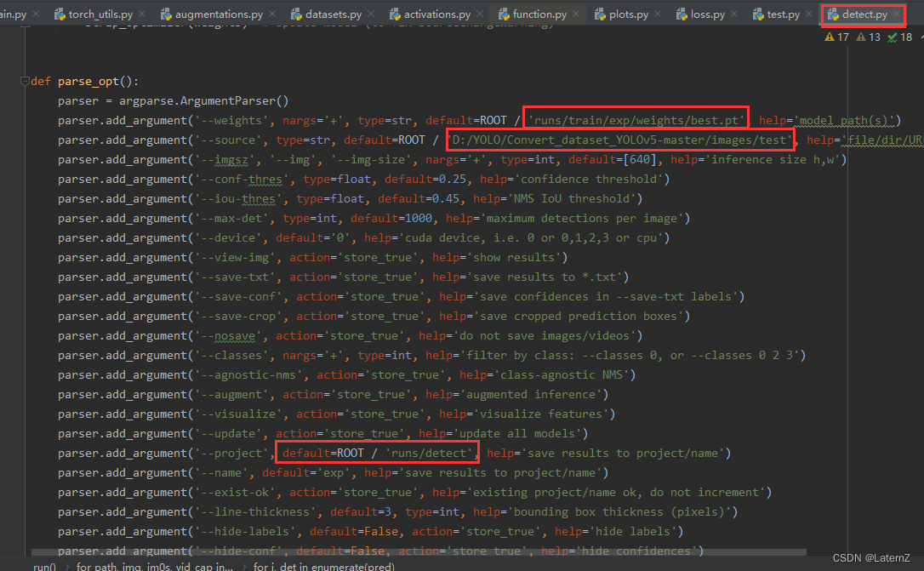Switch to the torch_utils.py tab
Screen dimensions: 924x571
point(93,14)
